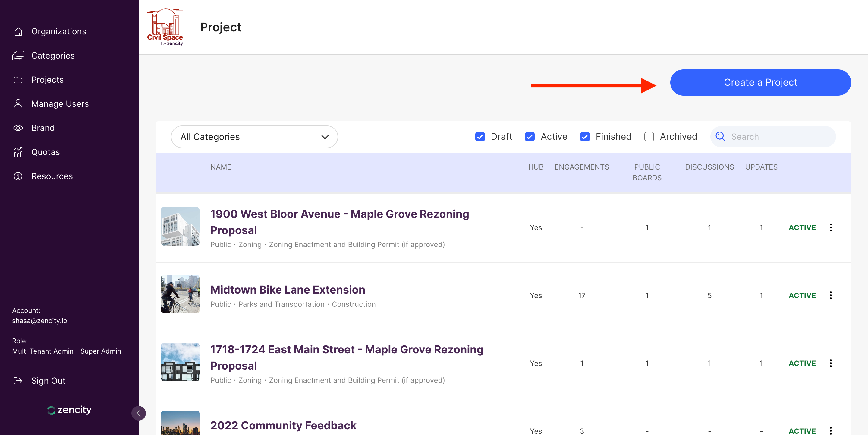Click the 1718-1724 East Main Street thumbnail
868x435 pixels.
pos(180,362)
